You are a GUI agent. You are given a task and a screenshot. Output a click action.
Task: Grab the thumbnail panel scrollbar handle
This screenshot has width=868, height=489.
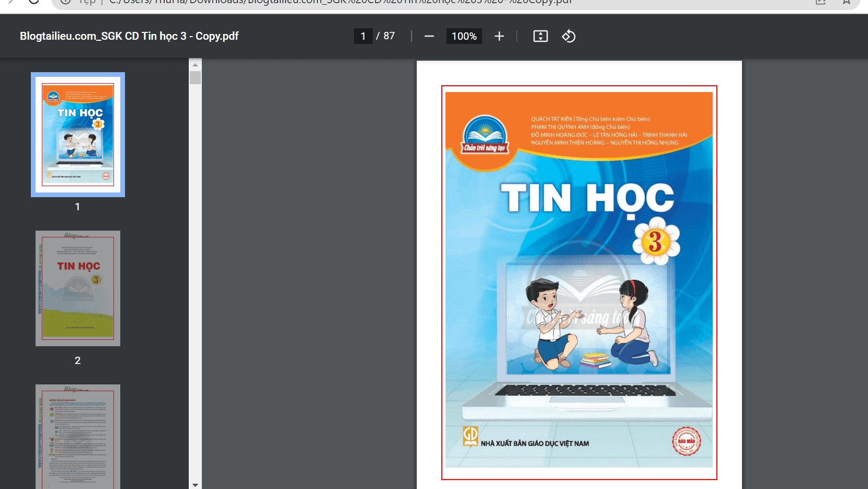tap(196, 78)
